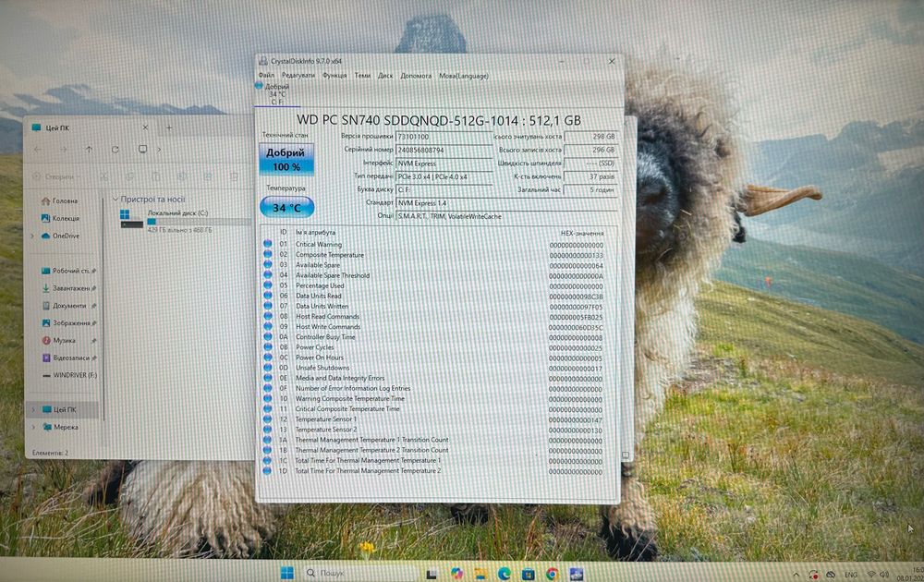
Task: Click the Delete icon in the Explorer toolbar
Action: [234, 176]
